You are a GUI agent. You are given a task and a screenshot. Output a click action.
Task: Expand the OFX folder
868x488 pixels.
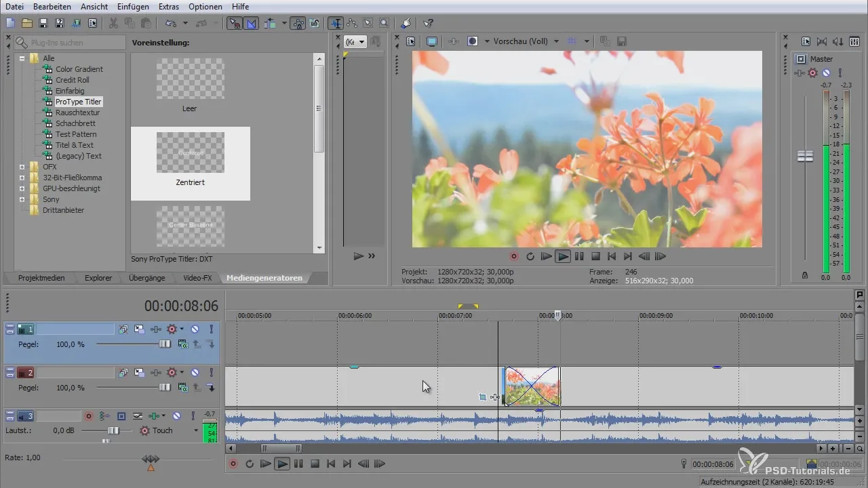(x=22, y=167)
